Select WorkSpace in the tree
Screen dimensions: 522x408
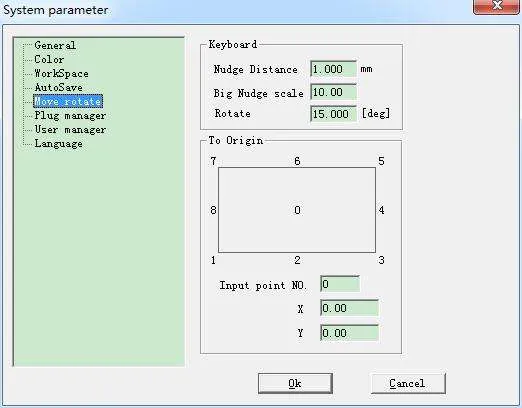tap(61, 73)
